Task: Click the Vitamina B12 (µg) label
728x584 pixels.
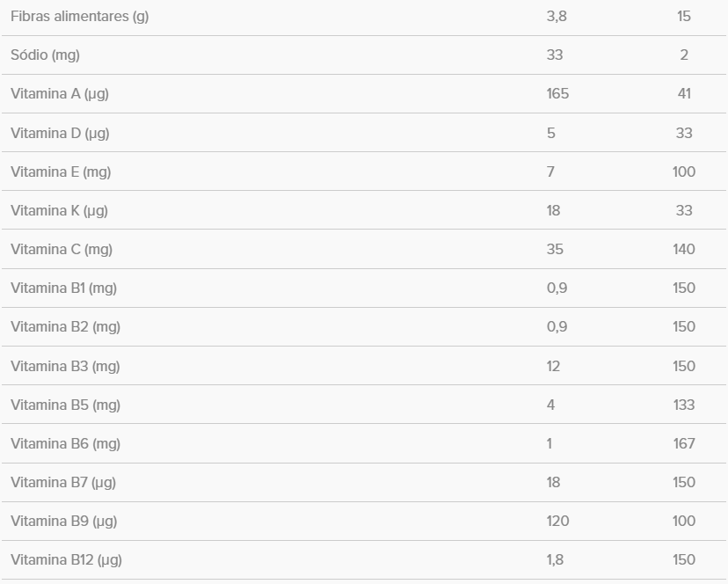Action: click(x=66, y=559)
